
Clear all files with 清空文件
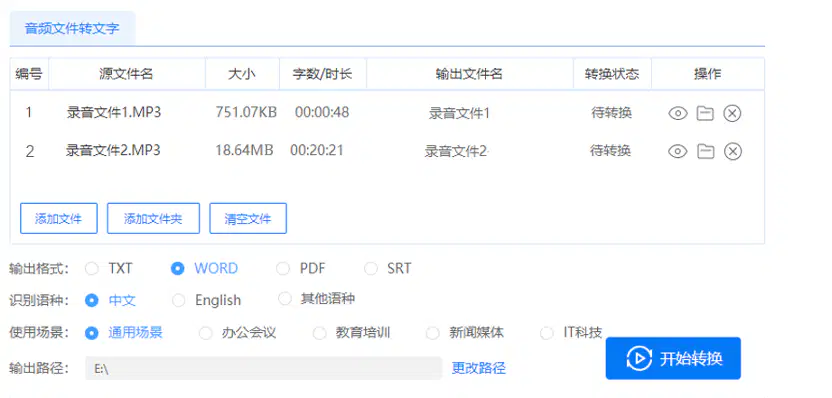point(248,218)
